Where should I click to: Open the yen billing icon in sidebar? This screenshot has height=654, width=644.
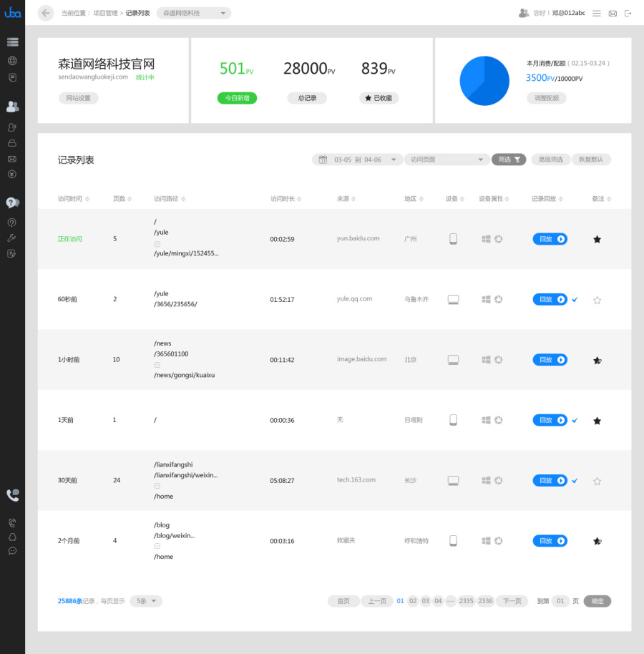click(x=12, y=174)
